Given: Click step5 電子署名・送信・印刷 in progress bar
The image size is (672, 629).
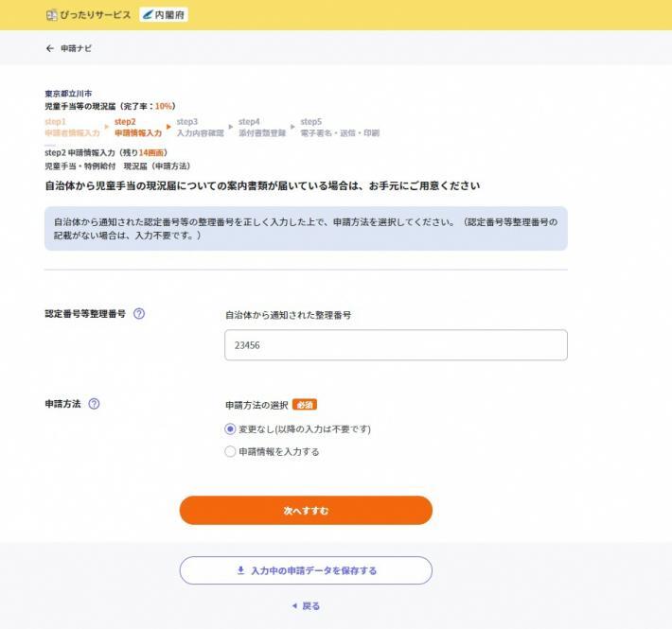Looking at the screenshot, I should click(x=340, y=127).
